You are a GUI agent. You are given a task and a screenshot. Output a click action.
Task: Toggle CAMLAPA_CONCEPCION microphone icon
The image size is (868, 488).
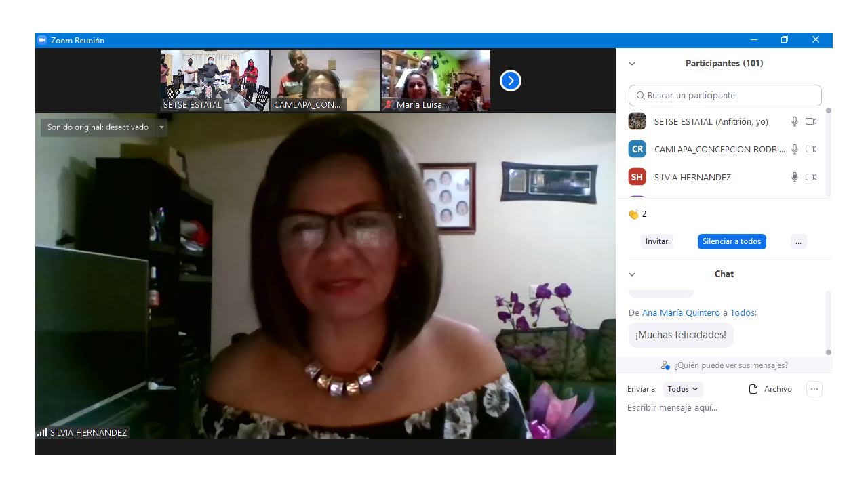point(795,149)
